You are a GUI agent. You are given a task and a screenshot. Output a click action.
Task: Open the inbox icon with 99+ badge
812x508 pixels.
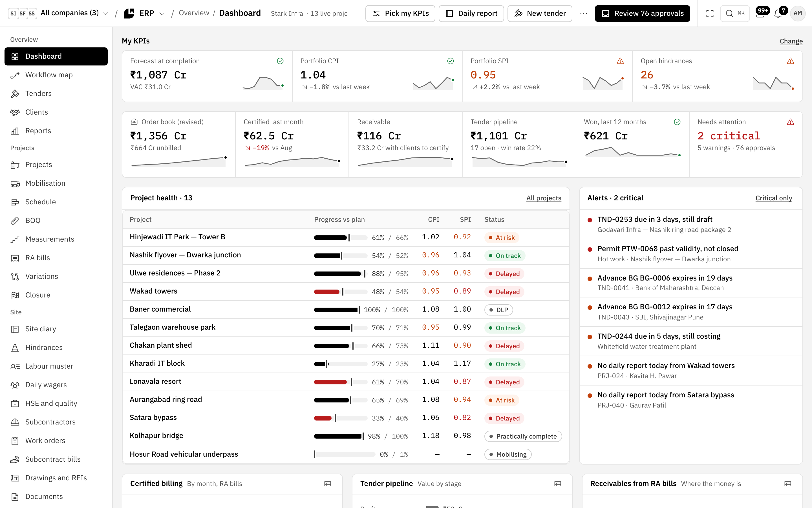[760, 14]
